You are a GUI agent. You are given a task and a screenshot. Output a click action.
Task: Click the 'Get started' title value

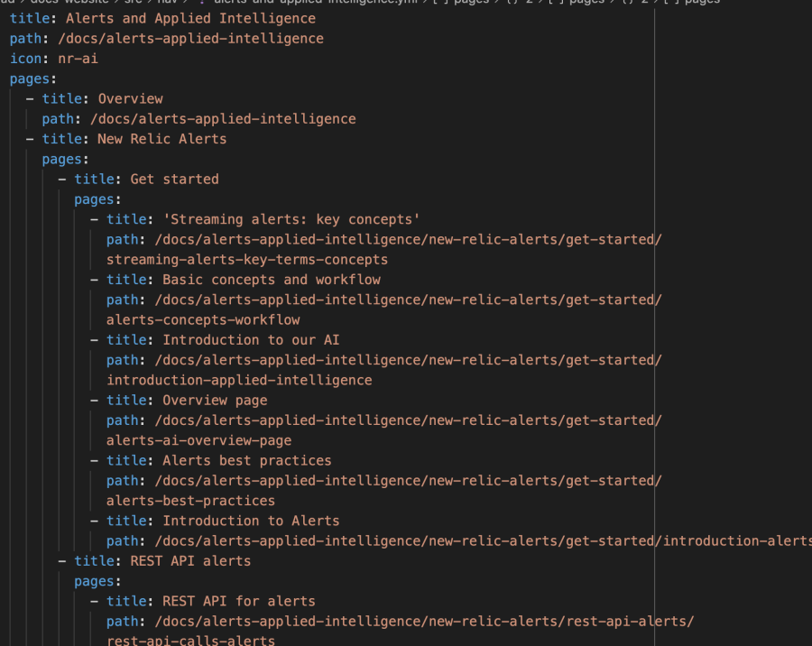174,179
